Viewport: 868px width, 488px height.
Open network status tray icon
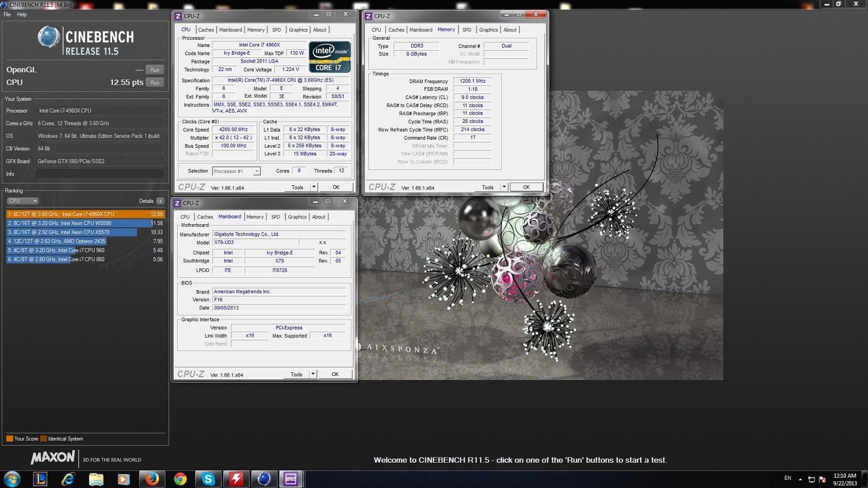click(811, 479)
